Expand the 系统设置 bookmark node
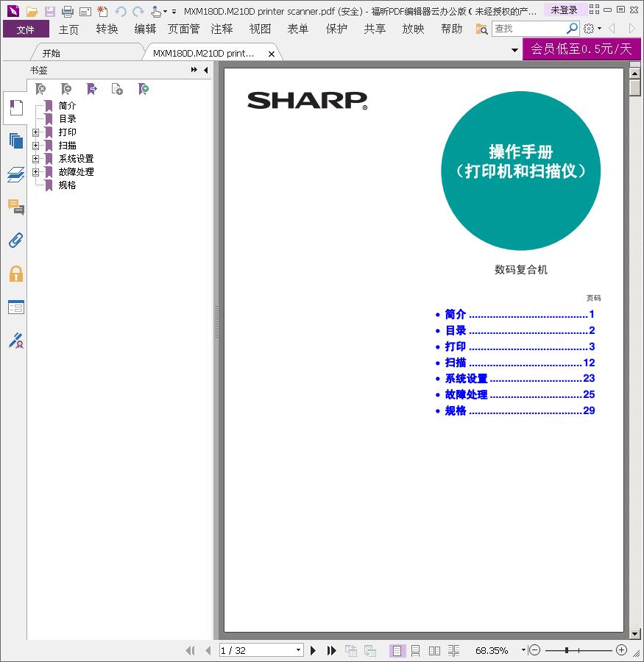 [35, 159]
